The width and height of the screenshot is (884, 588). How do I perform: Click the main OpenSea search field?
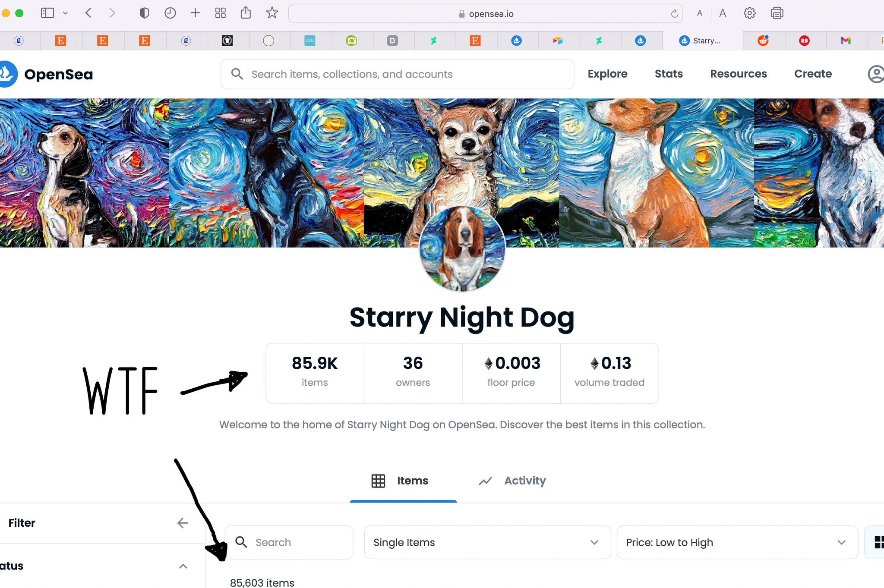point(397,74)
